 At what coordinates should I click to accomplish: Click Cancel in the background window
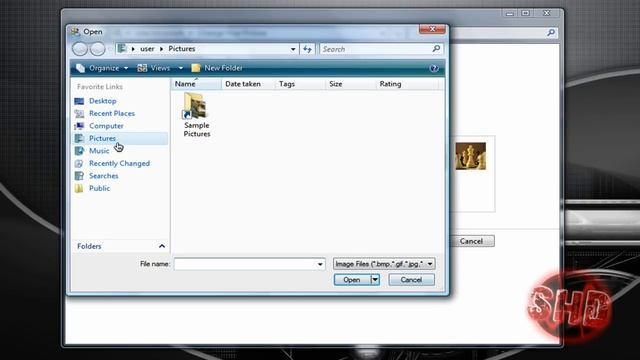coord(472,241)
